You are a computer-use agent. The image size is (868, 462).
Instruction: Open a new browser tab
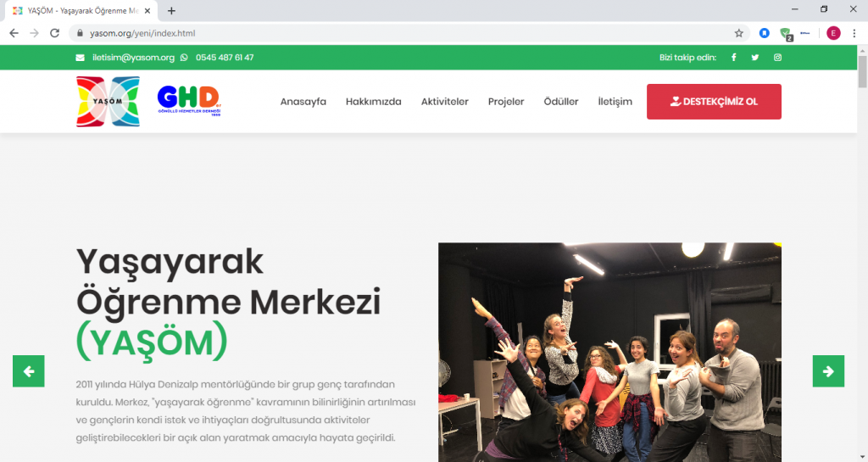[171, 10]
